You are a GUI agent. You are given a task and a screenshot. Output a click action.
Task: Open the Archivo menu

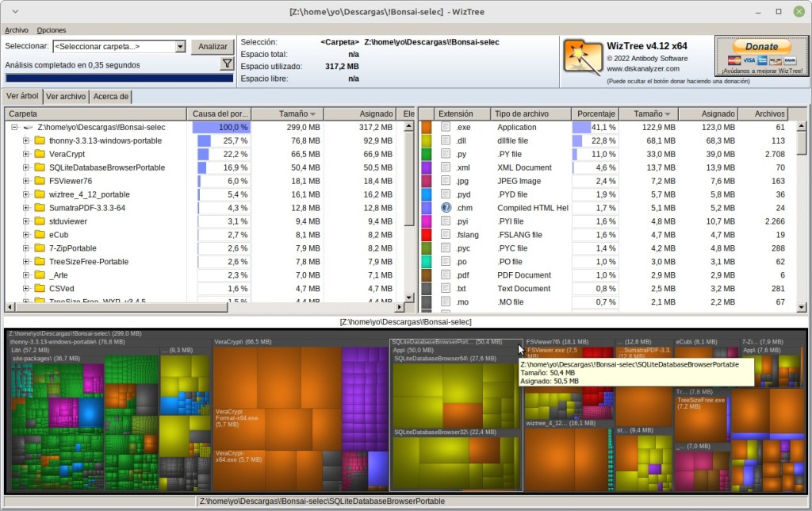coord(17,30)
